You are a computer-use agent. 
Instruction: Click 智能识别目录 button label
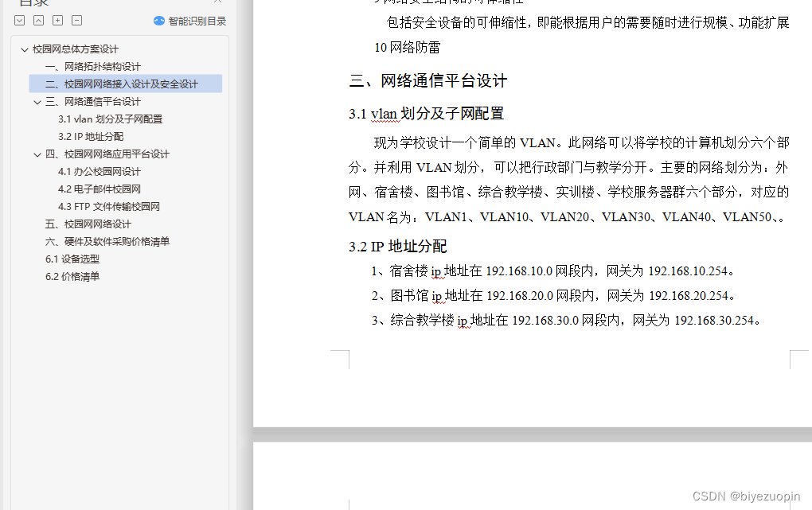click(197, 21)
